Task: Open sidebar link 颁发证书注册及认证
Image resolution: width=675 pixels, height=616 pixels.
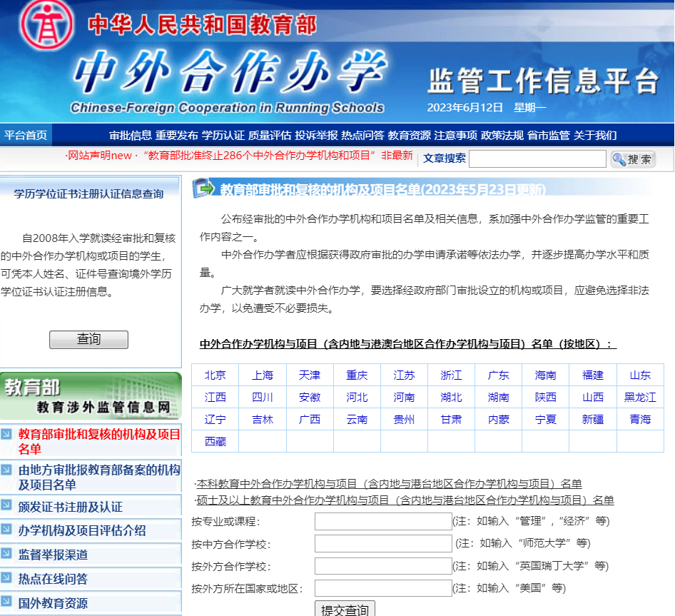Action: [x=71, y=507]
